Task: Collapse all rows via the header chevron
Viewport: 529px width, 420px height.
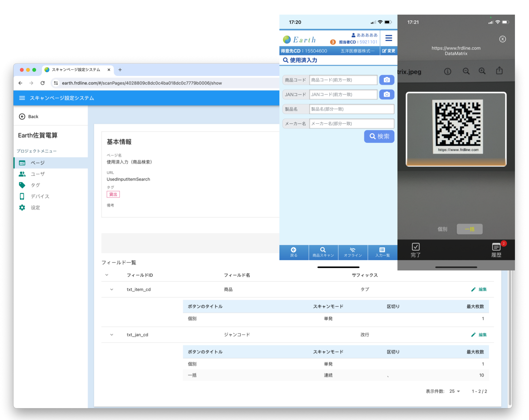Action: click(107, 275)
